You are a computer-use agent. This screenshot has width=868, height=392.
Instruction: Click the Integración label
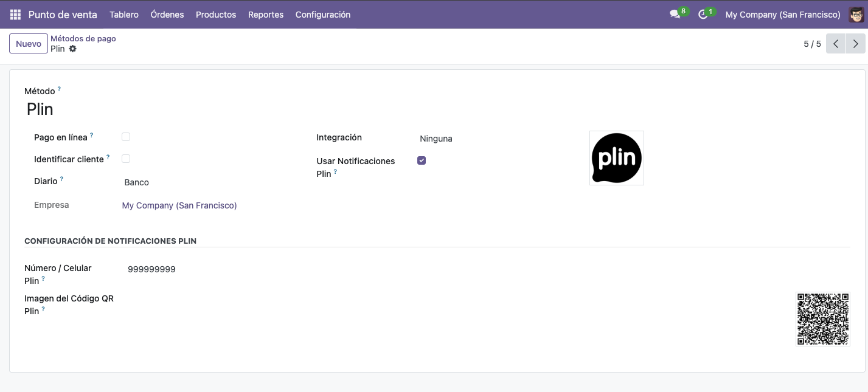(x=339, y=137)
